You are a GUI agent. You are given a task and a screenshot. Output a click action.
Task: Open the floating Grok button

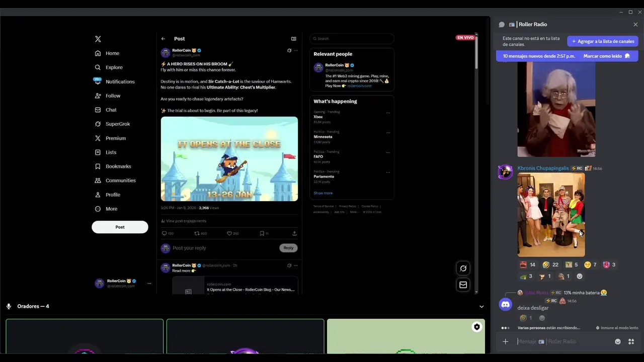pos(463,268)
